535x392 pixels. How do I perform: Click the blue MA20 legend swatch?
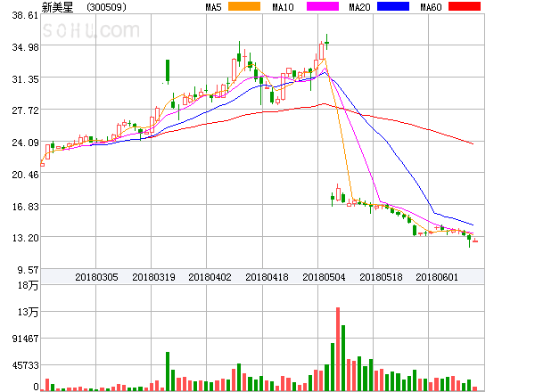point(393,6)
